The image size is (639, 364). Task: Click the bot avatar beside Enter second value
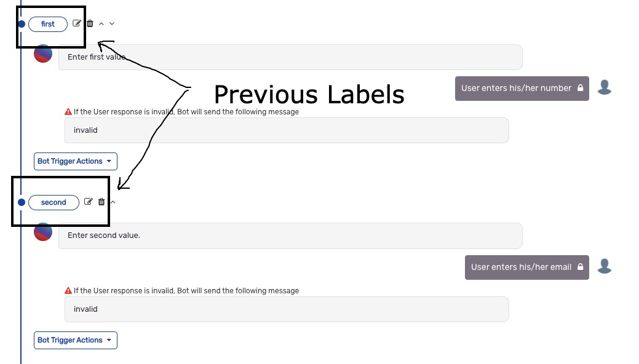(x=42, y=232)
